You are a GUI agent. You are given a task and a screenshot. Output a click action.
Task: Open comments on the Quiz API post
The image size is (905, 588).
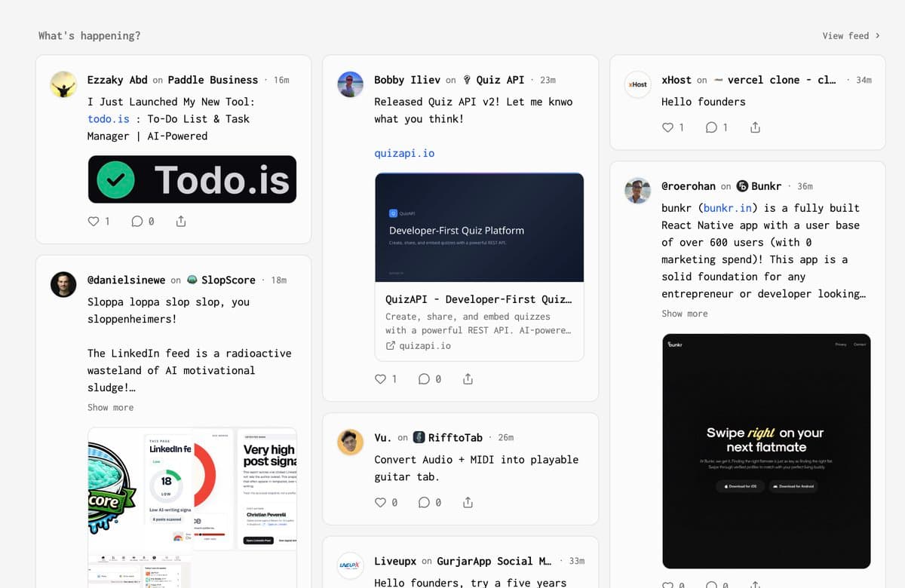coord(425,379)
